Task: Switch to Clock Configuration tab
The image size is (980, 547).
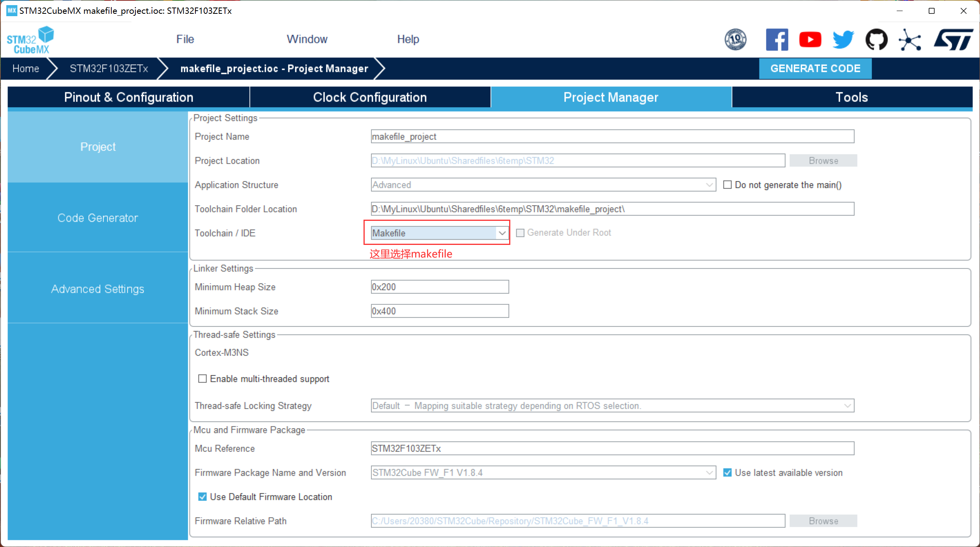Action: point(370,97)
